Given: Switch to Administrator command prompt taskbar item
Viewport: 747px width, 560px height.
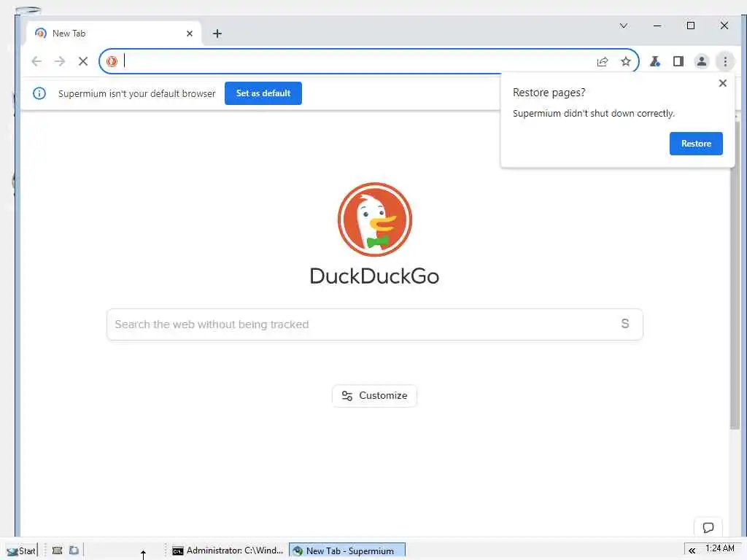Looking at the screenshot, I should (228, 551).
